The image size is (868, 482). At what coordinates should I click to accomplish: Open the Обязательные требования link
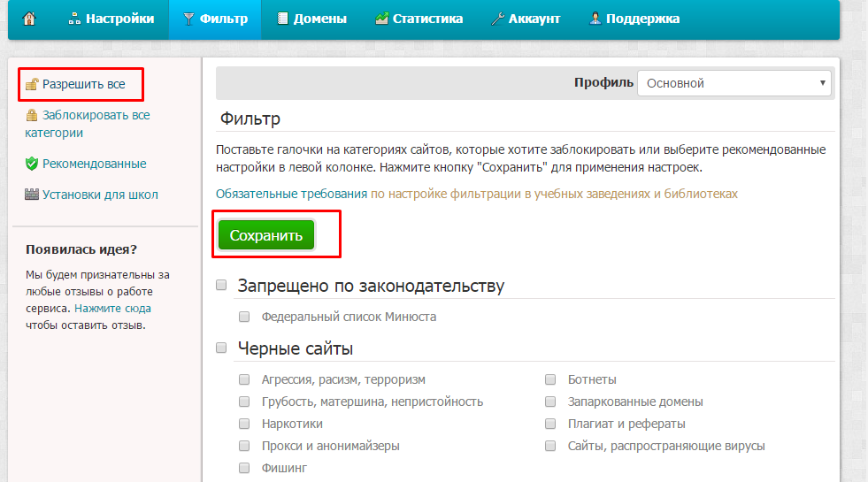292,194
